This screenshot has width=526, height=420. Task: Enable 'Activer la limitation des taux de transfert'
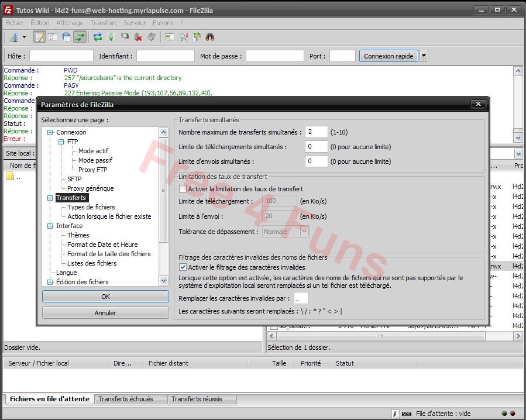pyautogui.click(x=183, y=188)
